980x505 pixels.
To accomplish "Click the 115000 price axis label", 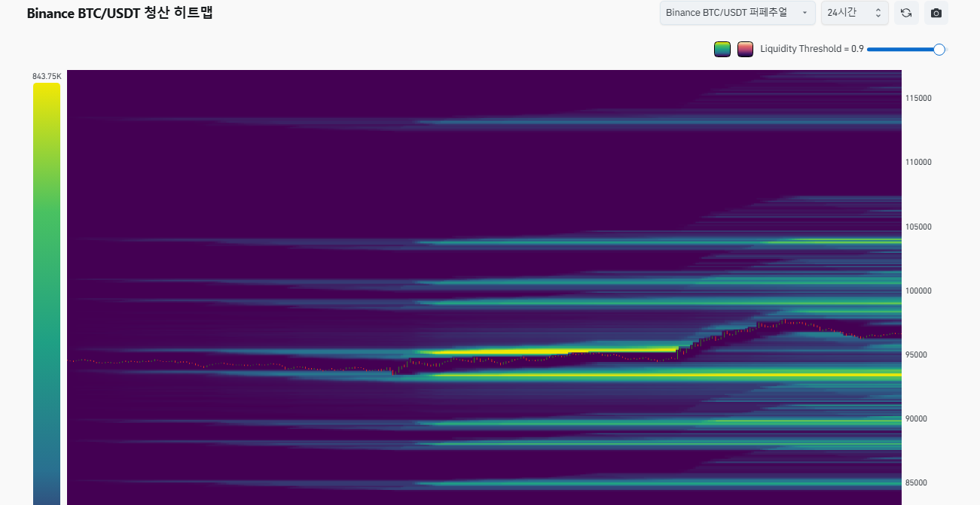I will pos(918,99).
